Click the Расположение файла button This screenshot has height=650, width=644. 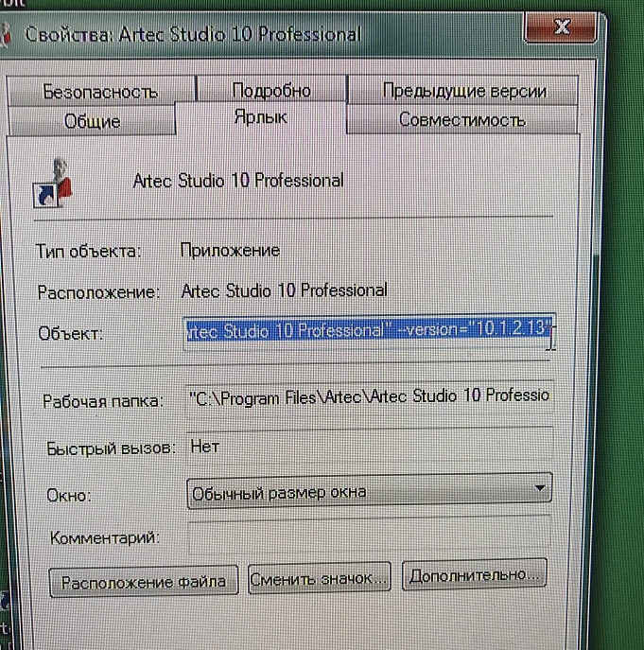[x=144, y=582]
